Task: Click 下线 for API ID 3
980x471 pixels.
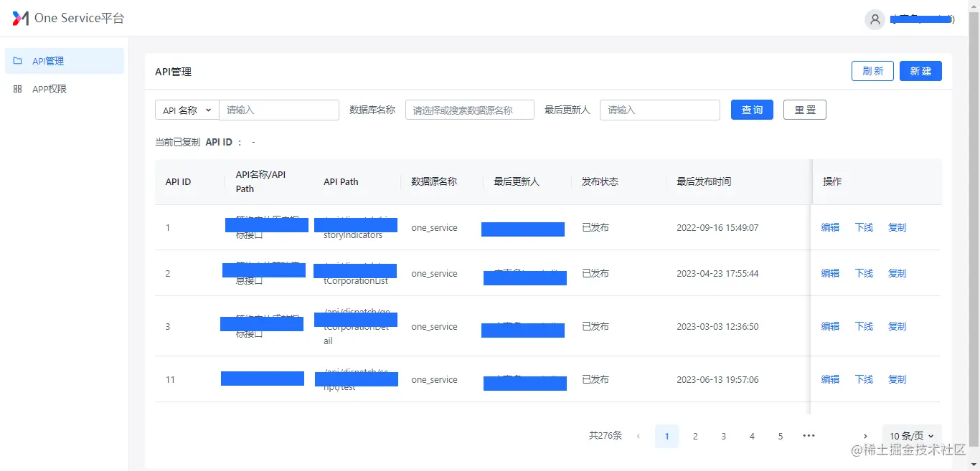Action: [x=864, y=326]
